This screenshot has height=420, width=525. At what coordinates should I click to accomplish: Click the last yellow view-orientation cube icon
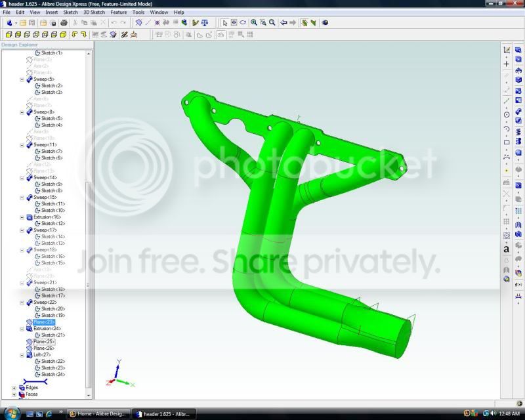(x=63, y=35)
